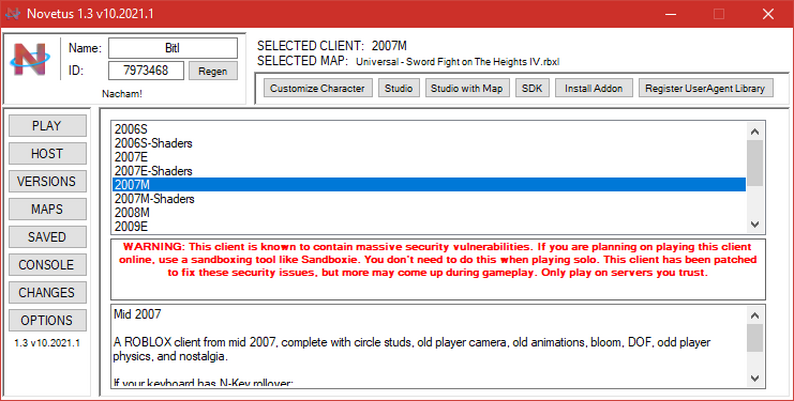
Task: View the CHANGES tab
Action: click(47, 293)
